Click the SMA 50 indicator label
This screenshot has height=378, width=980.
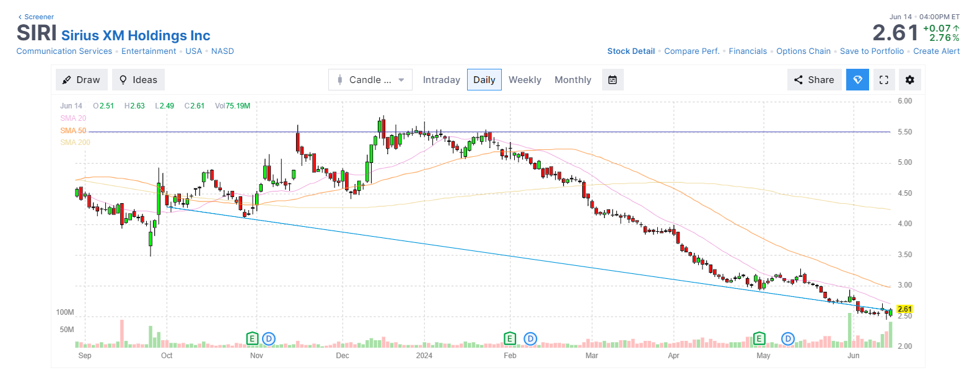point(73,131)
